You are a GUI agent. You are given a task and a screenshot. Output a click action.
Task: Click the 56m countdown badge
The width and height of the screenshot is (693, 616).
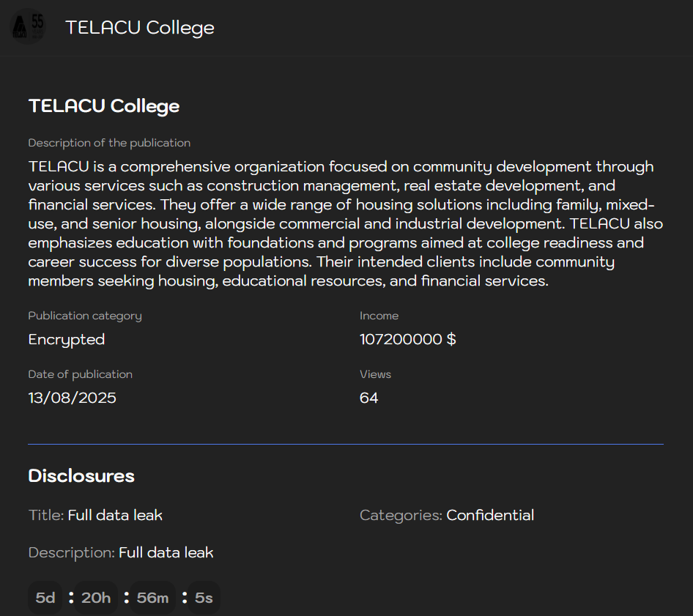(152, 598)
